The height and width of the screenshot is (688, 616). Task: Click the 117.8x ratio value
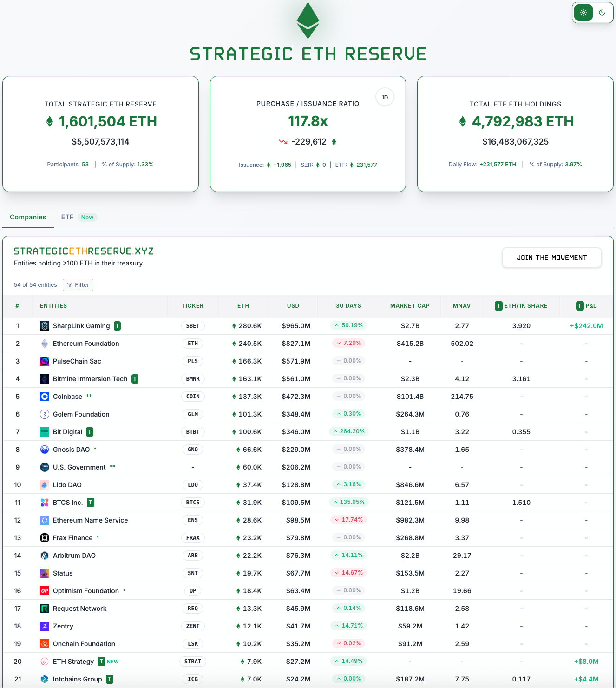point(308,121)
